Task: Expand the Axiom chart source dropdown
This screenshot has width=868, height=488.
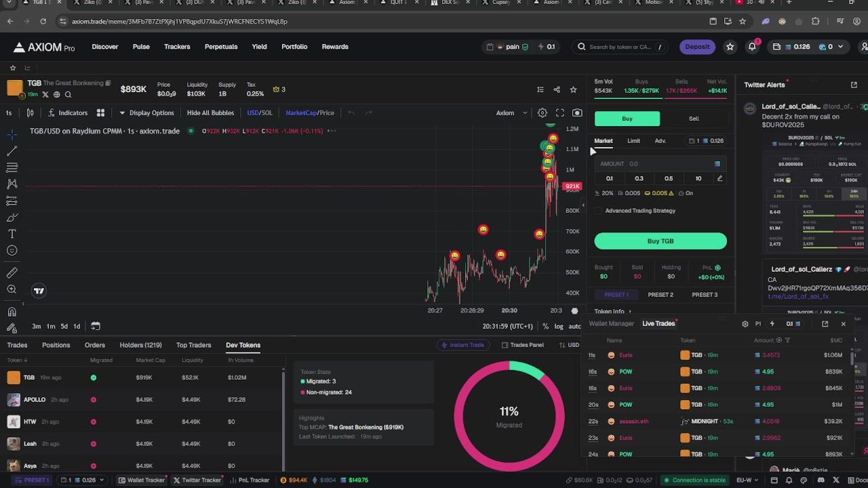Action: (511, 113)
